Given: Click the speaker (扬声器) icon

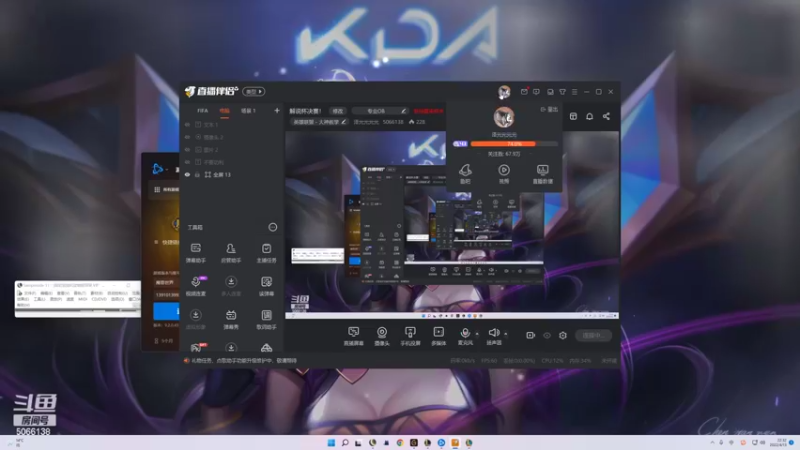Looking at the screenshot, I should click(x=493, y=336).
